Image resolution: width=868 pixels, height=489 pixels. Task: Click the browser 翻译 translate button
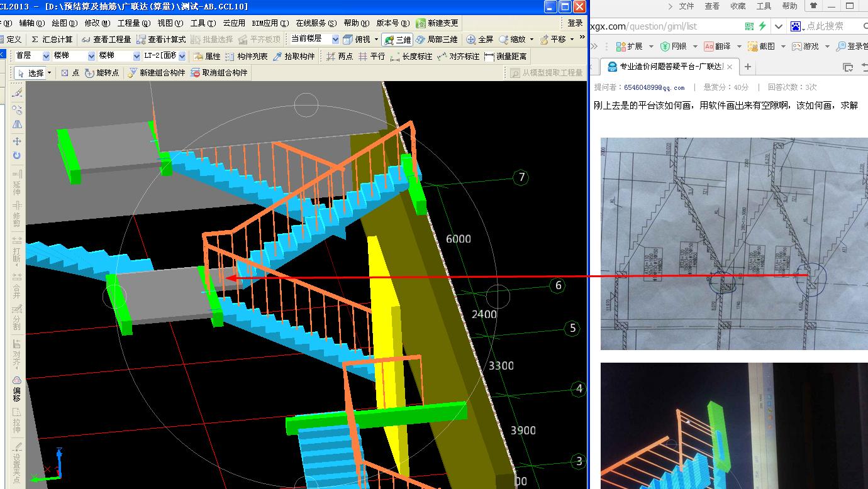718,46
